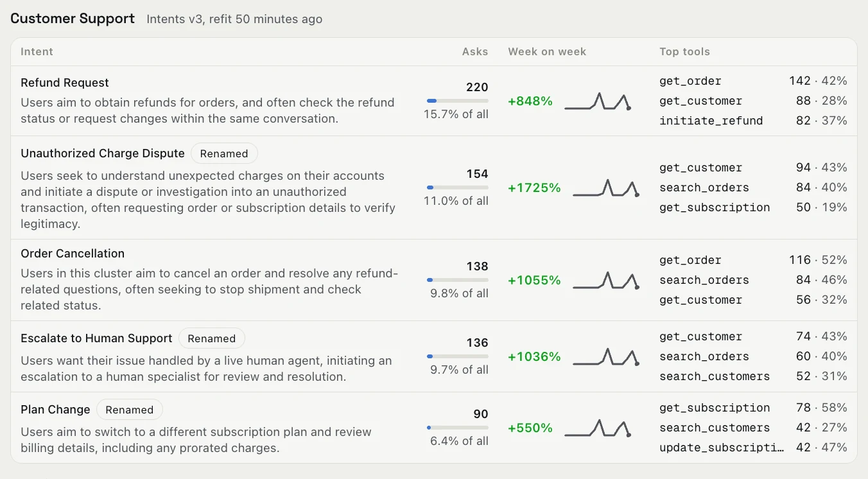
Task: Click search_orders in Order Cancellation row
Action: (704, 280)
